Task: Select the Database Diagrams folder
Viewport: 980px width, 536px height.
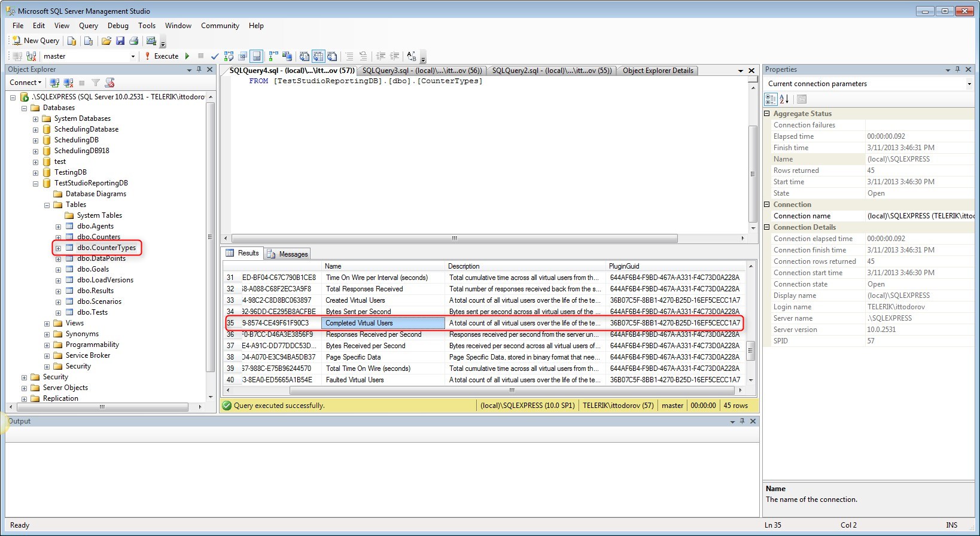Action: click(96, 194)
